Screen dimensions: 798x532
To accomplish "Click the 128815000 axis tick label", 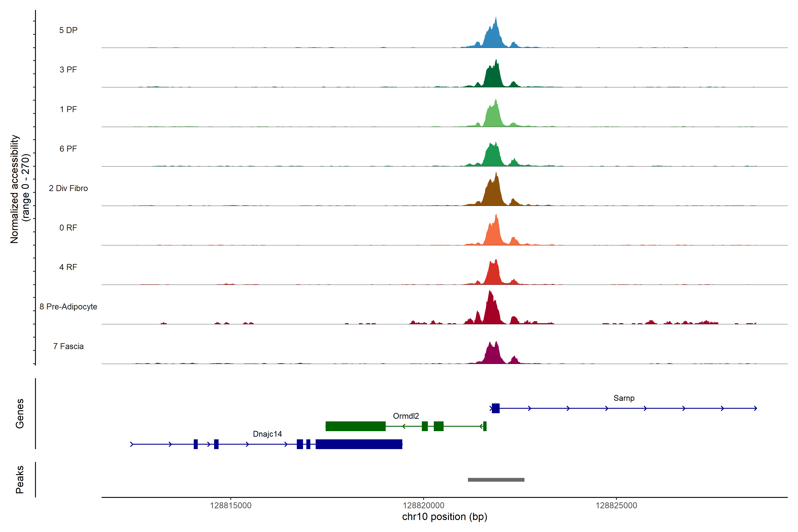I will 231,505.
